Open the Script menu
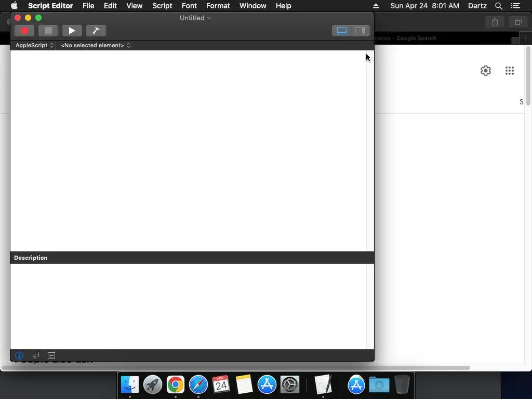The height and width of the screenshot is (399, 532). pos(162,6)
